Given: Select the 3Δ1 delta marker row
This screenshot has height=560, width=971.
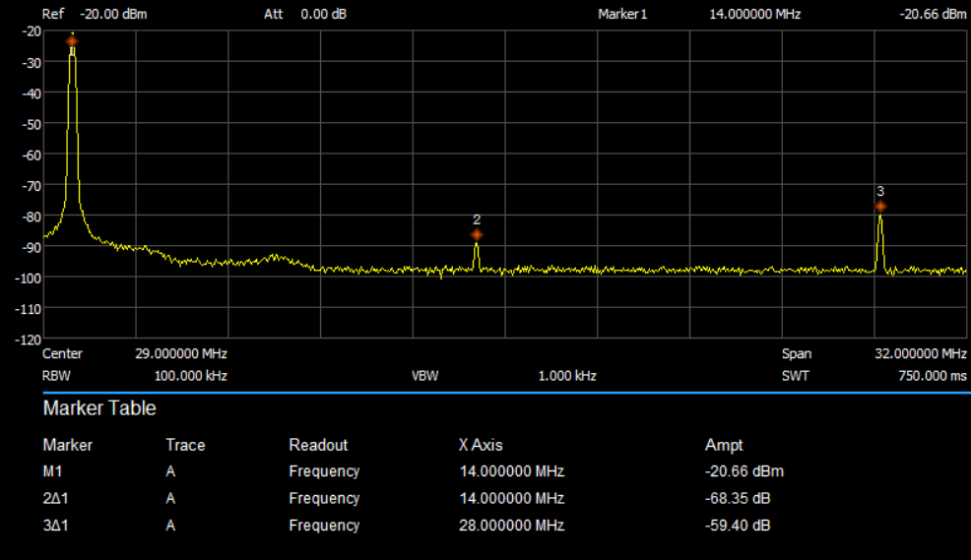Looking at the screenshot, I should (x=56, y=526).
